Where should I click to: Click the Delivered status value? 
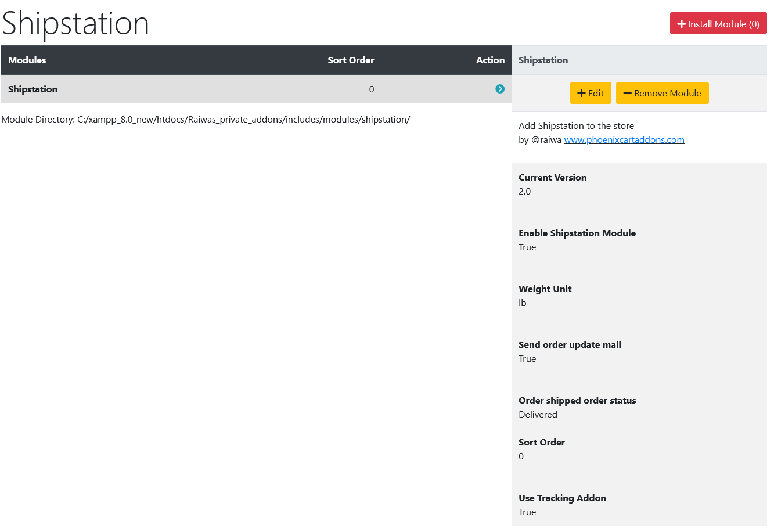coord(538,414)
